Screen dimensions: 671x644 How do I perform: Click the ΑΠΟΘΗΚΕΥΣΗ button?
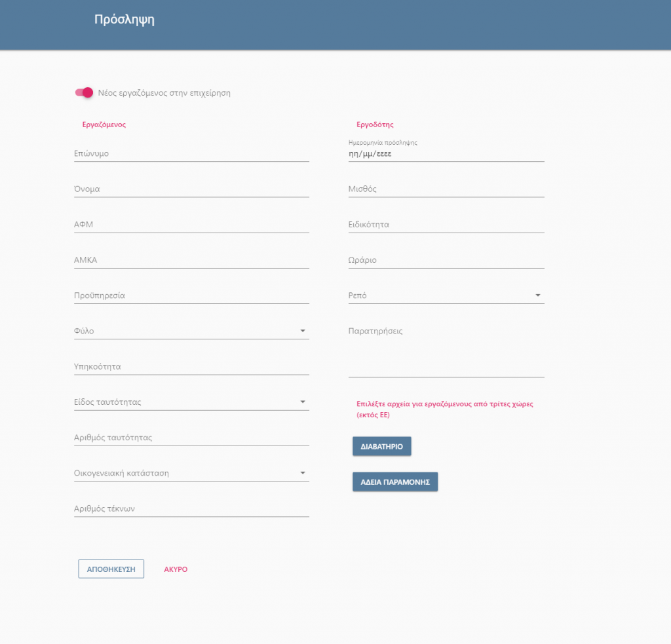click(x=111, y=569)
